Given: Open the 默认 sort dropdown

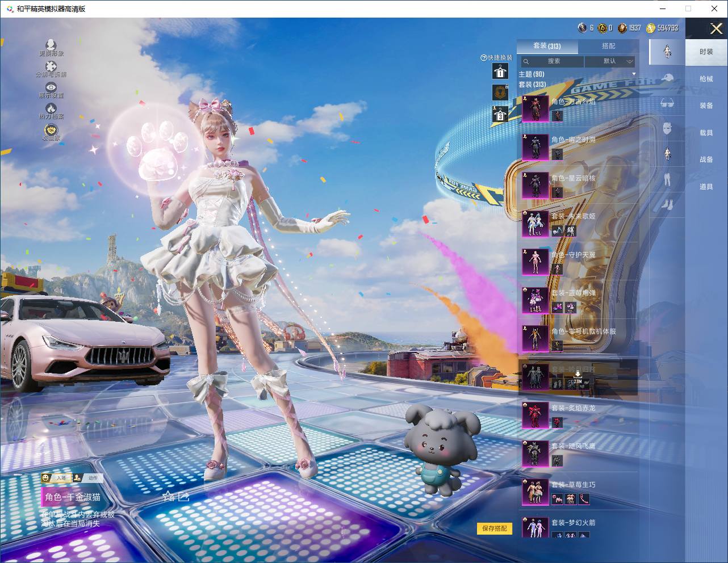Looking at the screenshot, I should [610, 61].
